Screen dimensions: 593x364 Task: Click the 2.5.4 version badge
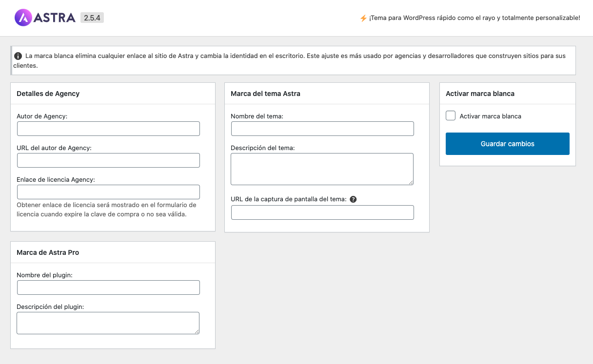pyautogui.click(x=92, y=18)
